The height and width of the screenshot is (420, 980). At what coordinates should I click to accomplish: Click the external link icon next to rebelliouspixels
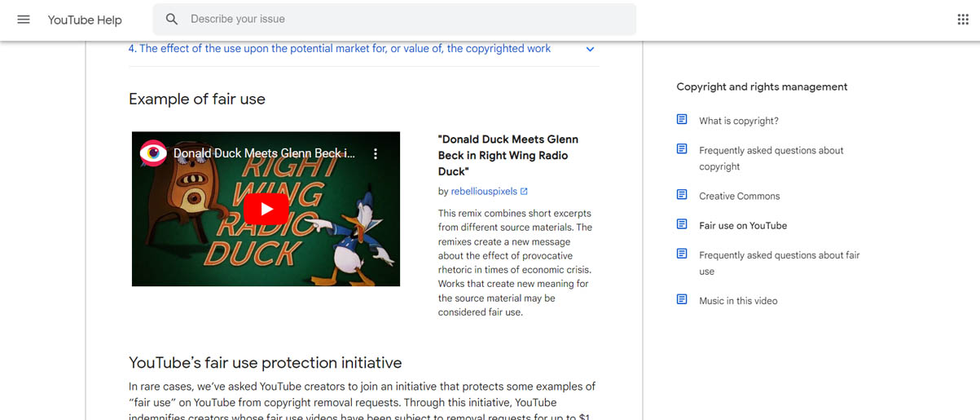tap(524, 192)
